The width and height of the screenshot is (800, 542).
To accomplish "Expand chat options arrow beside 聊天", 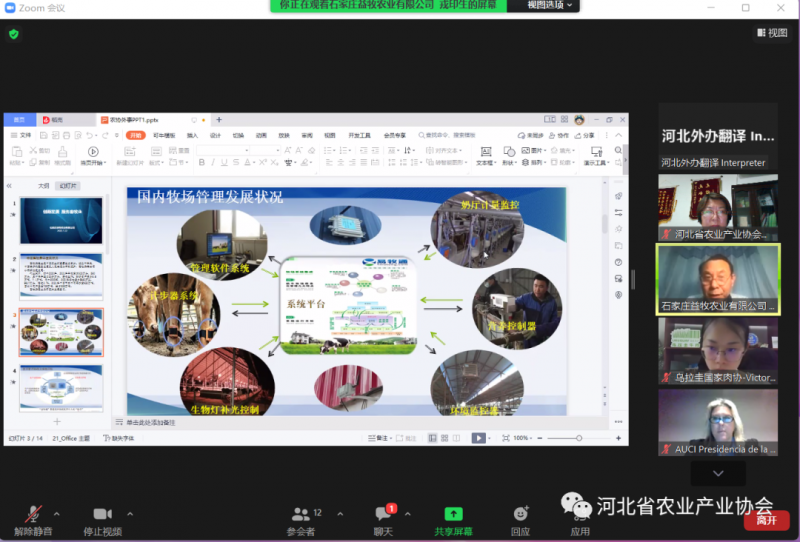I will [408, 514].
